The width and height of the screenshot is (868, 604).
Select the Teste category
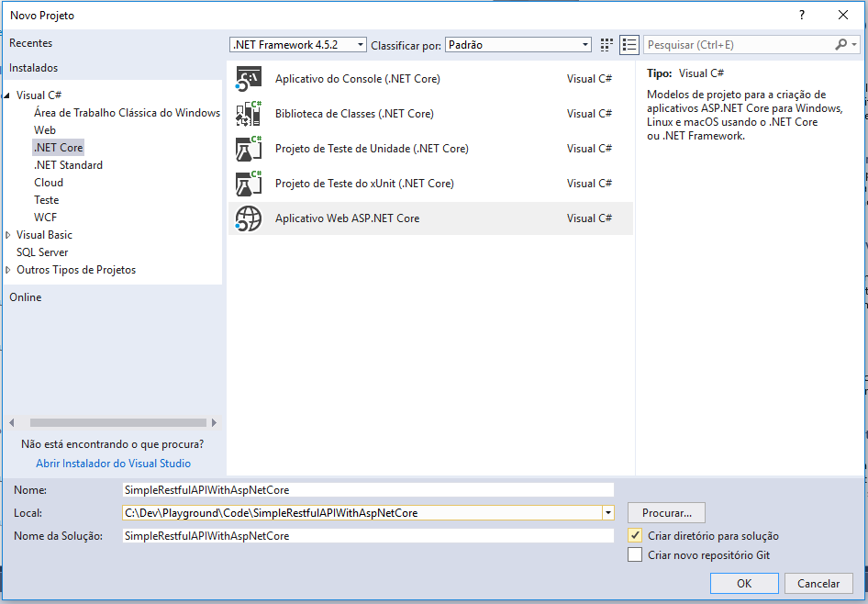click(x=47, y=200)
